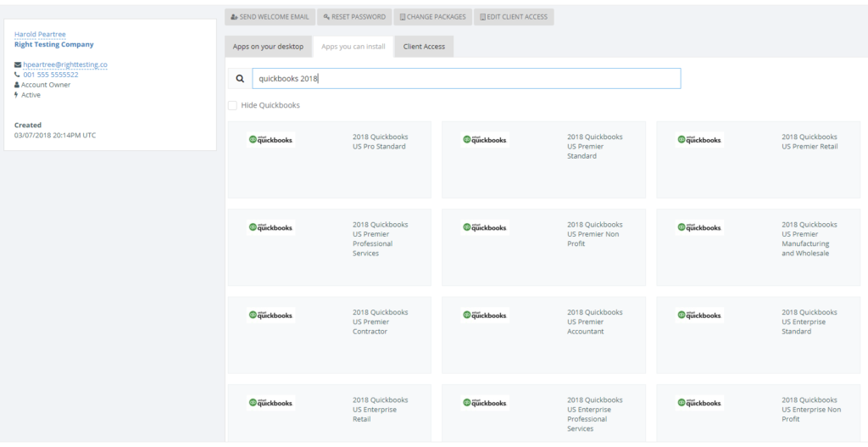868x447 pixels.
Task: Click the hpeartree email address link
Action: click(x=65, y=64)
